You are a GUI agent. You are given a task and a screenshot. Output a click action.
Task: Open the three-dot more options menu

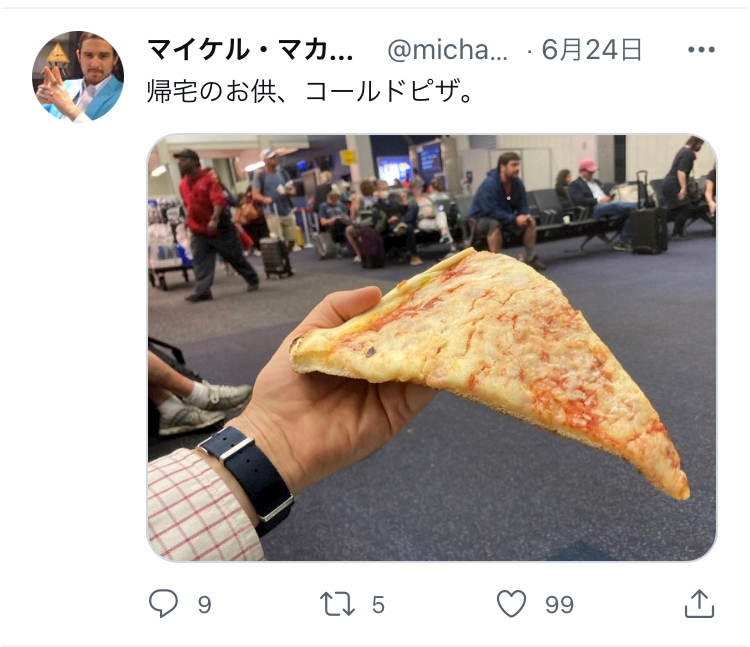(701, 49)
